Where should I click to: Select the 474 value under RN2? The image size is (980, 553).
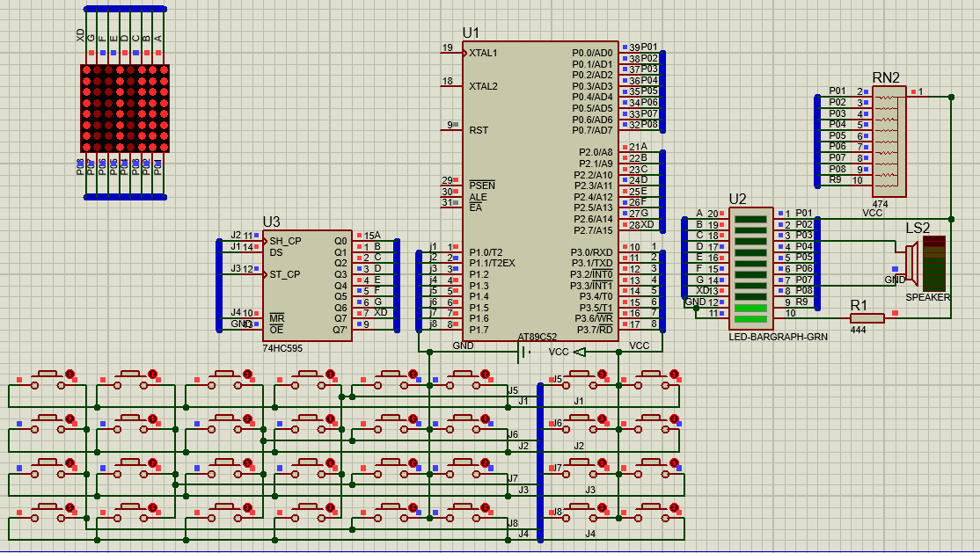880,204
